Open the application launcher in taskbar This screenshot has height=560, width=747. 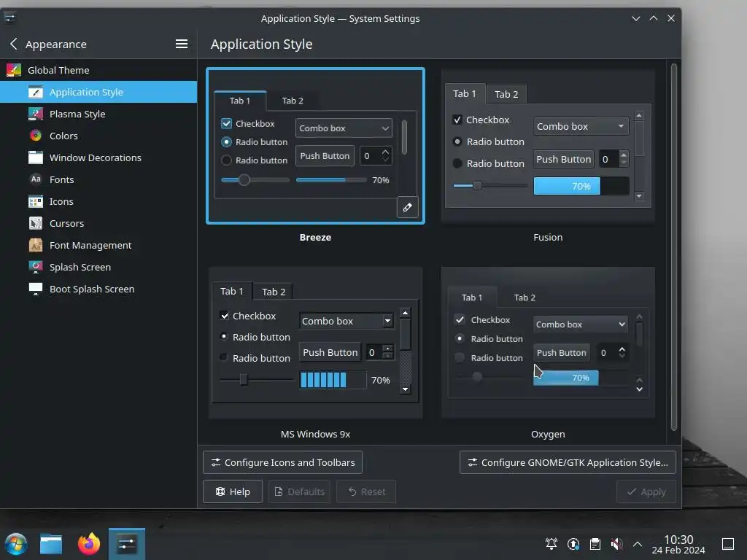coord(16,544)
